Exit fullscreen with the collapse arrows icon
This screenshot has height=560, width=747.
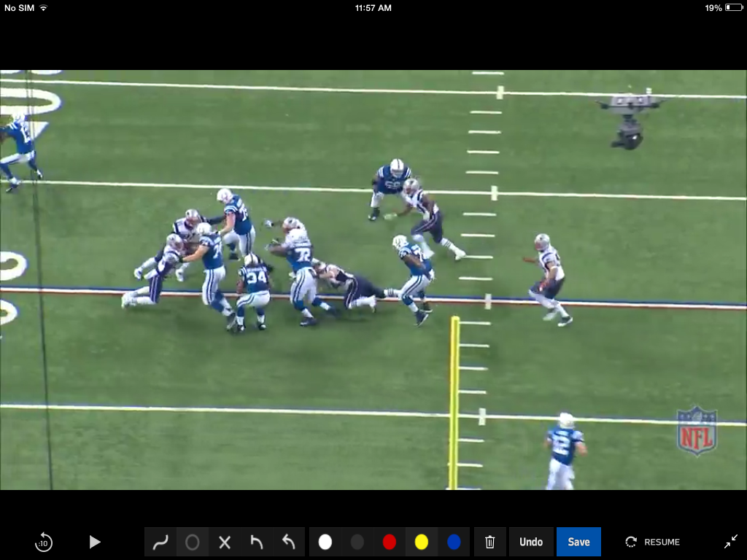click(730, 542)
